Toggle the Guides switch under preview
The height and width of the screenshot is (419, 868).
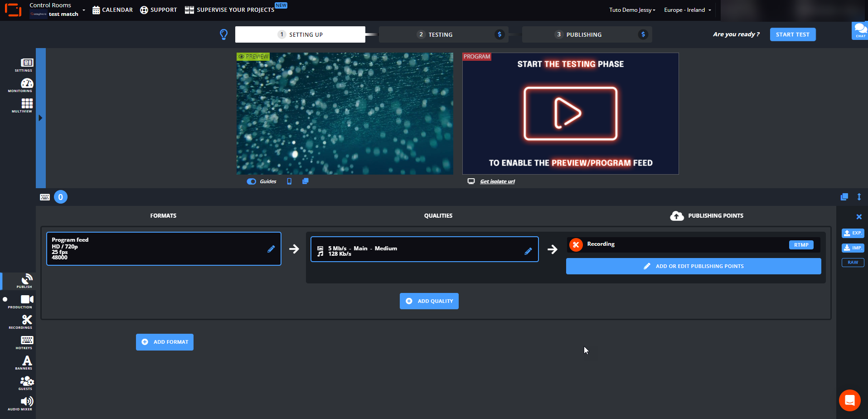(252, 181)
